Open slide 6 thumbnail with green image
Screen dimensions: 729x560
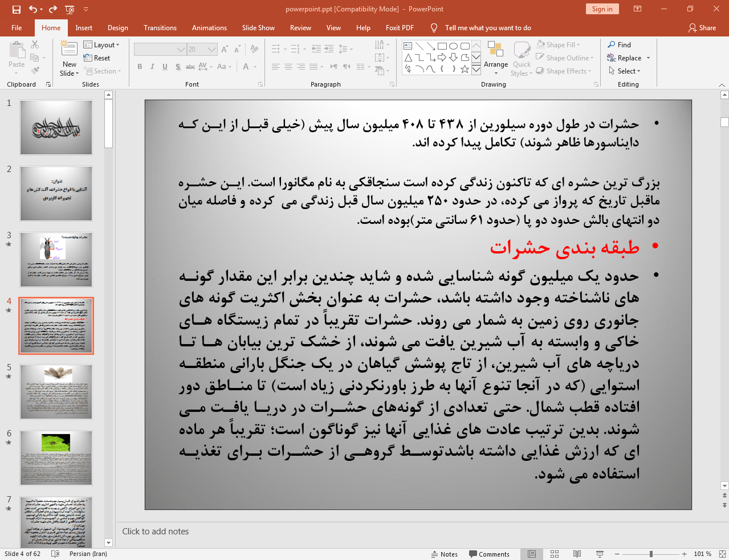coord(56,458)
